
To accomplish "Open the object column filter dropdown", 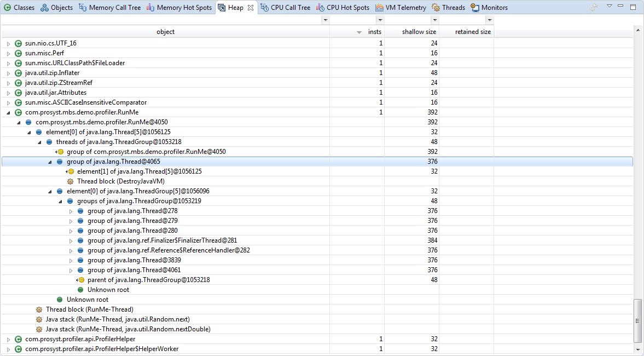I will tap(325, 20).
